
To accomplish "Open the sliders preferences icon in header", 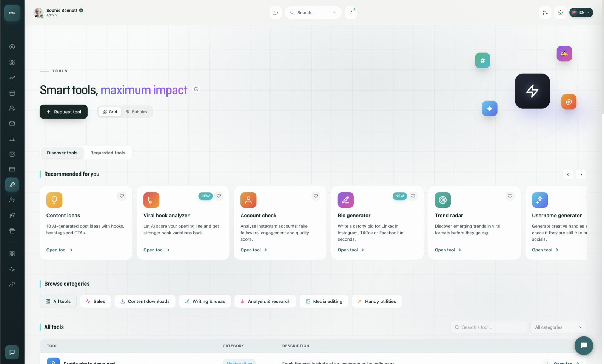I will pos(545,12).
